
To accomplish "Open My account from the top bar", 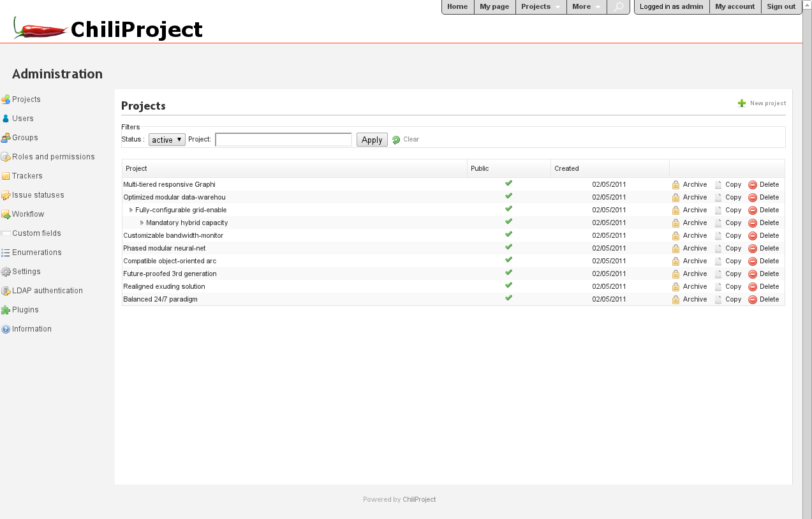I will [x=735, y=7].
